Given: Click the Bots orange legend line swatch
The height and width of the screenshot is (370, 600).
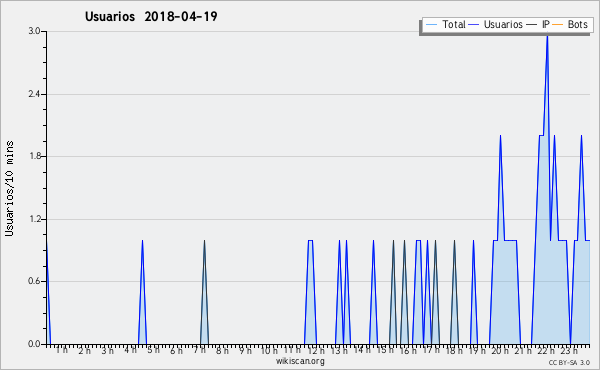Looking at the screenshot, I should coord(558,25).
